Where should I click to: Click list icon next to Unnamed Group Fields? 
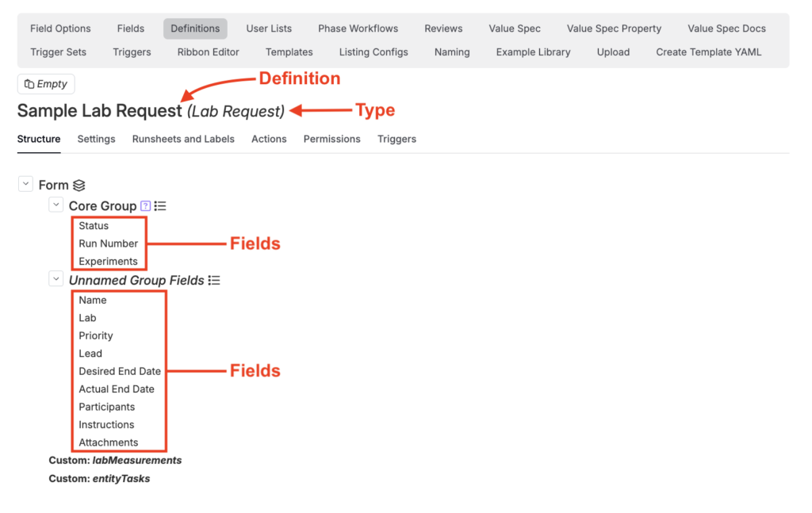click(x=214, y=281)
